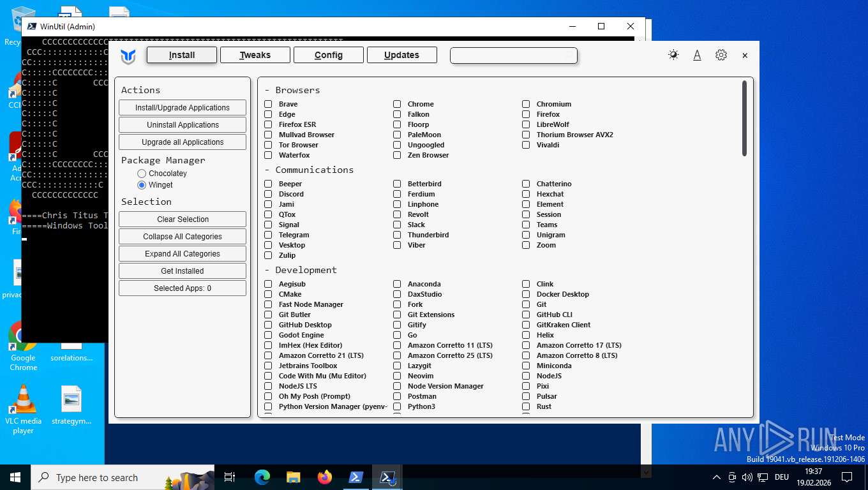
Task: Click the DEU language indicator in the tray
Action: click(x=781, y=477)
